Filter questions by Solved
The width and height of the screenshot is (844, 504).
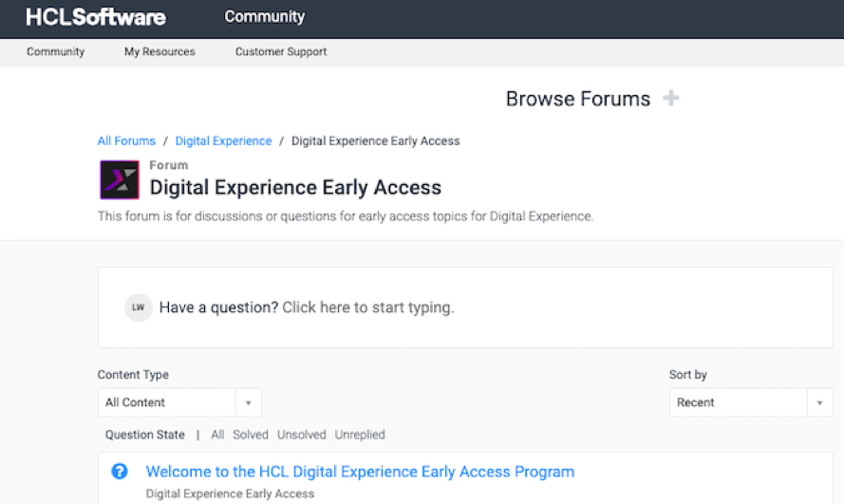pyautogui.click(x=251, y=435)
